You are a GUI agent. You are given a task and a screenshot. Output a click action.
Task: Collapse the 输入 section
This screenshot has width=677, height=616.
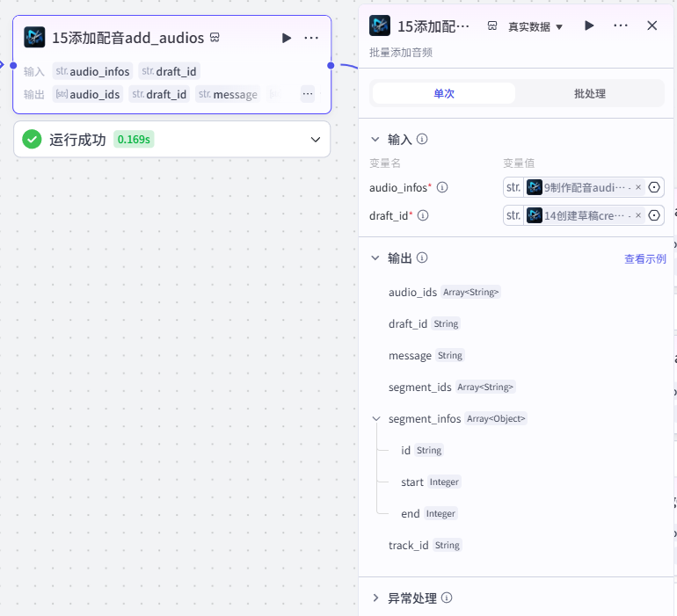tap(375, 140)
